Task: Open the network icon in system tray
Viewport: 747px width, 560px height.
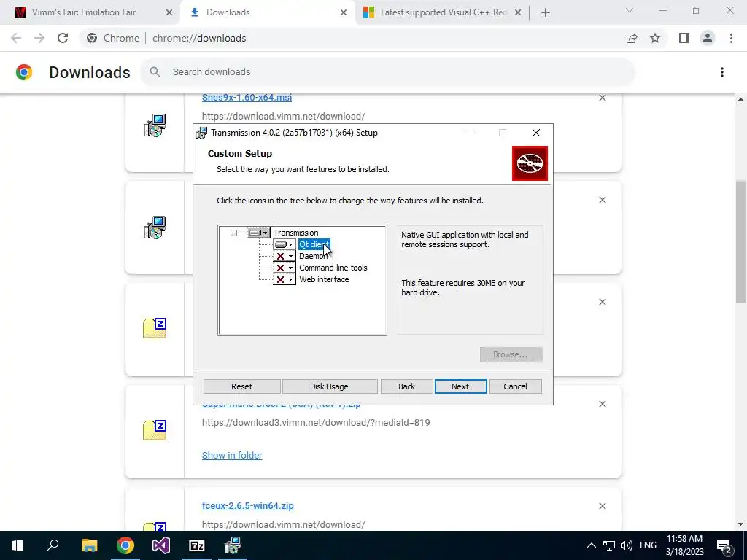Action: pyautogui.click(x=609, y=545)
